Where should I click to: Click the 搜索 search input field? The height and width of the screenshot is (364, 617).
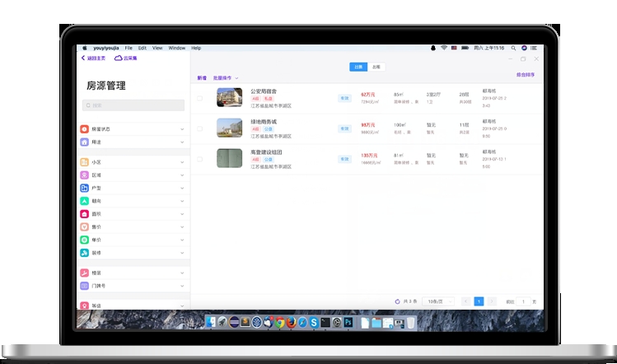[133, 105]
